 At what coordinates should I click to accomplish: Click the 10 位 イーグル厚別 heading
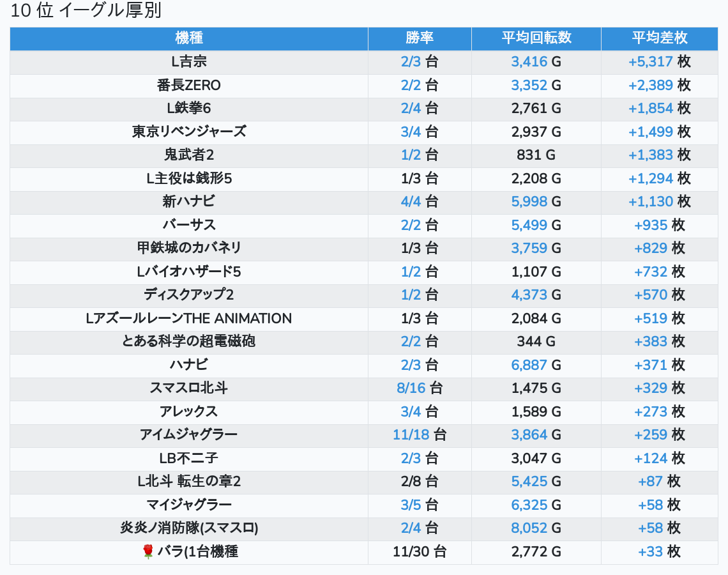(x=86, y=11)
